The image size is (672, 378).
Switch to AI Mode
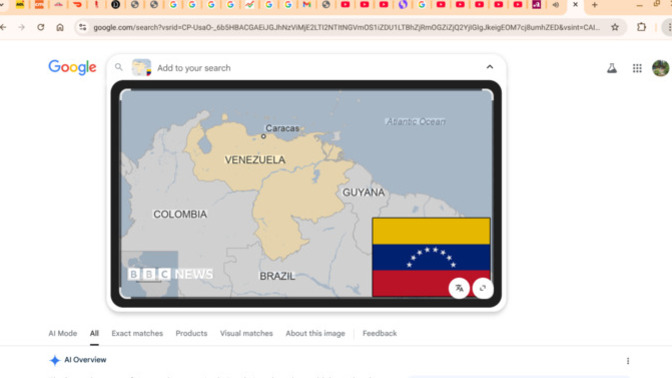click(x=63, y=333)
